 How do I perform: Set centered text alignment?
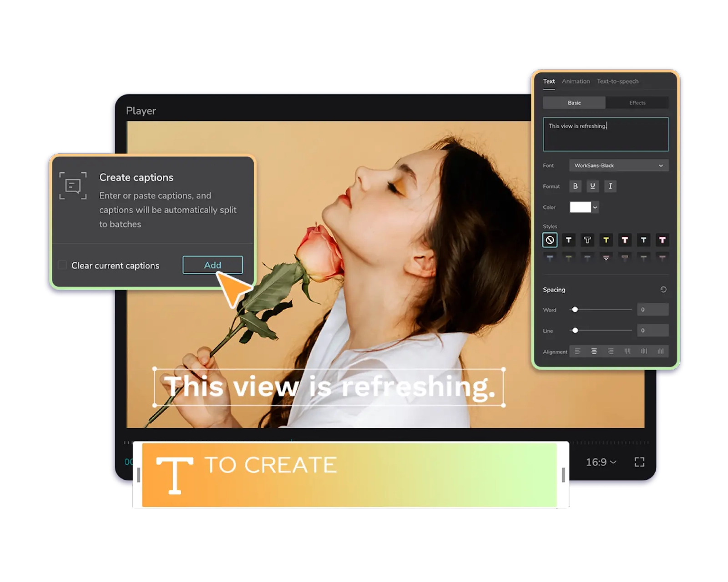click(594, 351)
